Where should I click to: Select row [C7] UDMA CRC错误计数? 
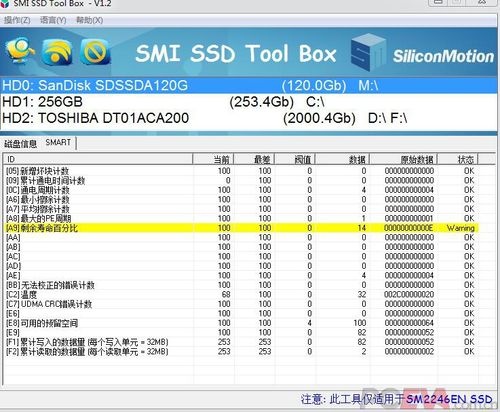tap(241, 304)
